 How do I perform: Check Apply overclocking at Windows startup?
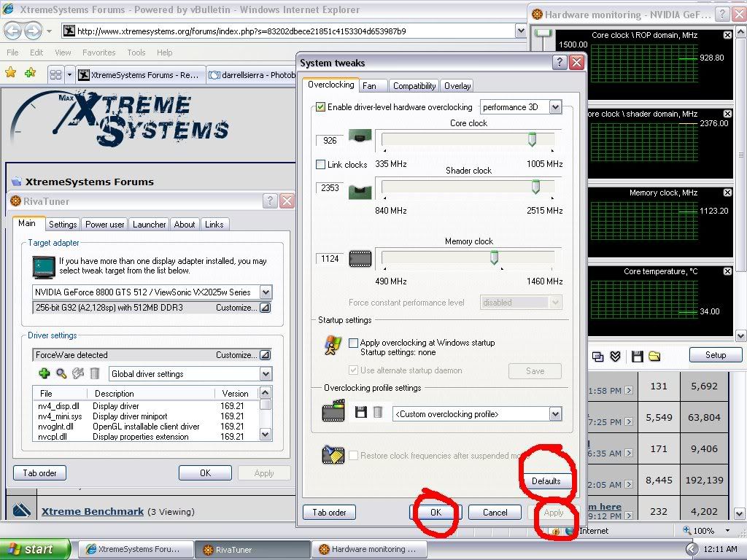point(354,343)
